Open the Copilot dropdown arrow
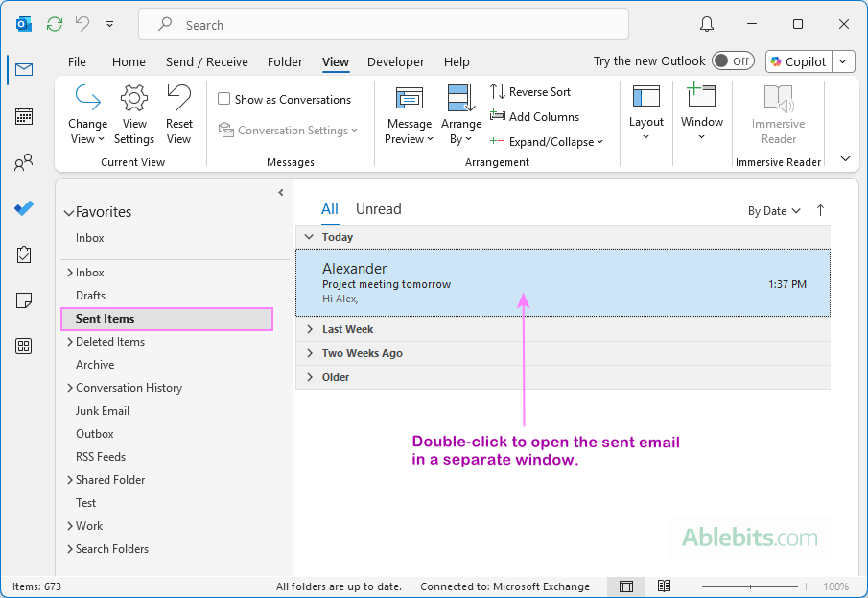This screenshot has width=868, height=598. point(842,61)
